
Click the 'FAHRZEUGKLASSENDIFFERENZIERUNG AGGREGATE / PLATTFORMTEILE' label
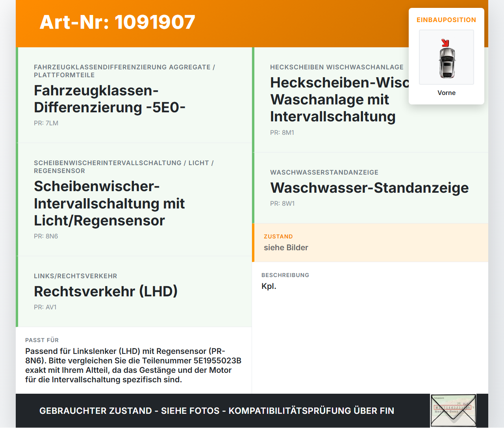124,71
